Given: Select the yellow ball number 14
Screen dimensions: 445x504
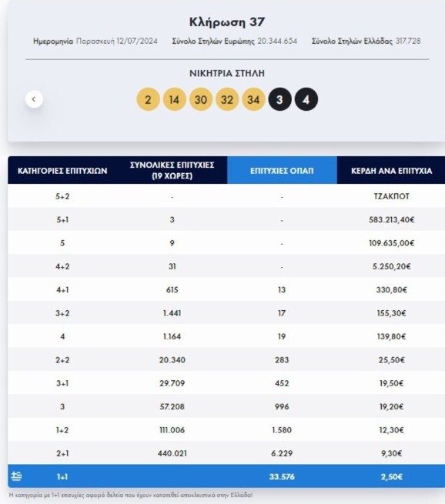Looking at the screenshot, I should (x=174, y=99).
